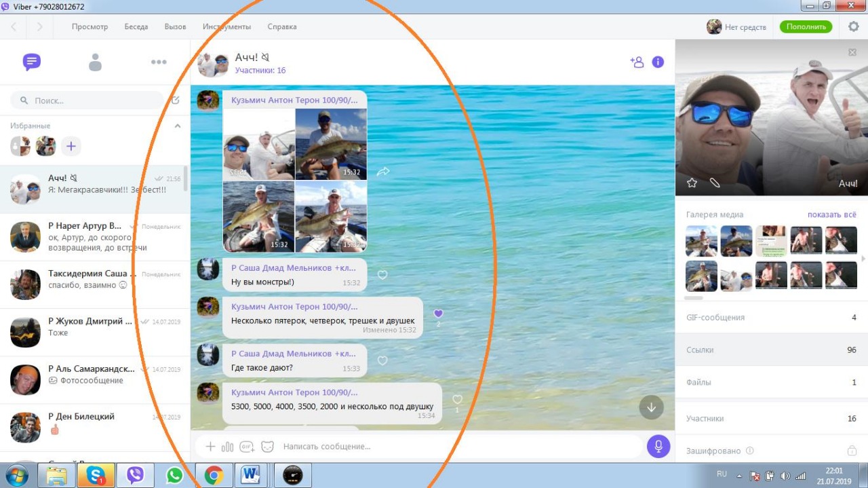Click the Поиск search field
The height and width of the screenshot is (488, 868).
87,100
